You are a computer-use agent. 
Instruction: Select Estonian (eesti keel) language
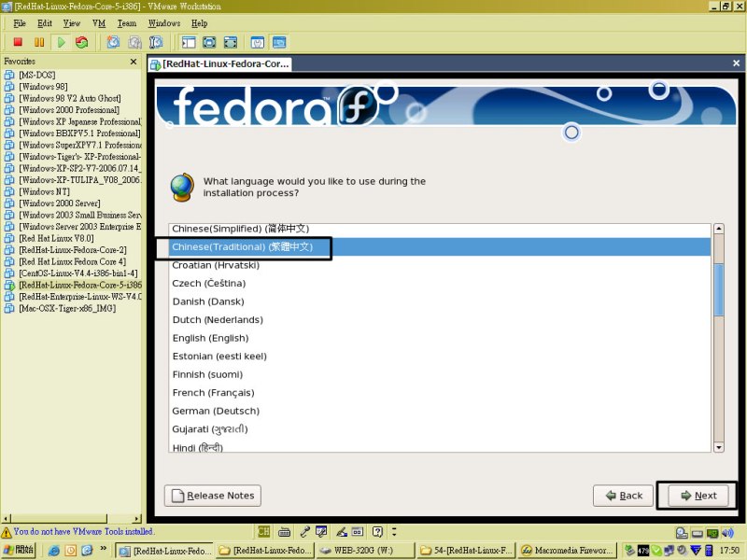[x=440, y=357]
